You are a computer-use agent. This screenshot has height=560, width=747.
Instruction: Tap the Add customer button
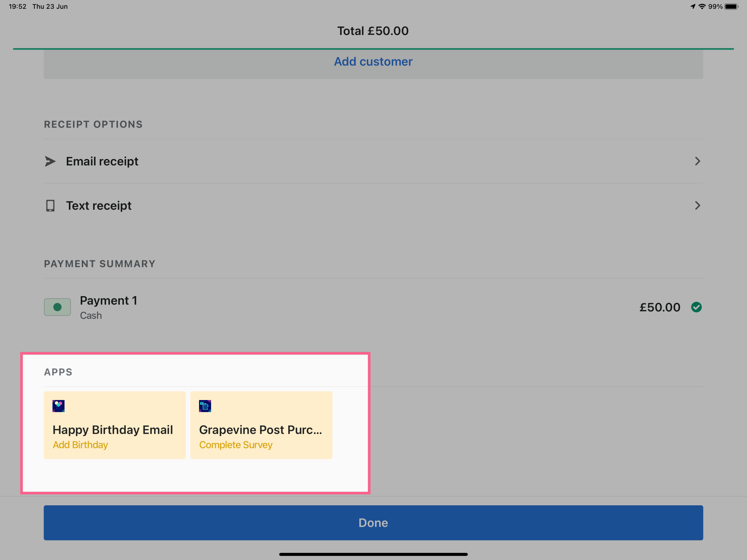[x=373, y=62]
